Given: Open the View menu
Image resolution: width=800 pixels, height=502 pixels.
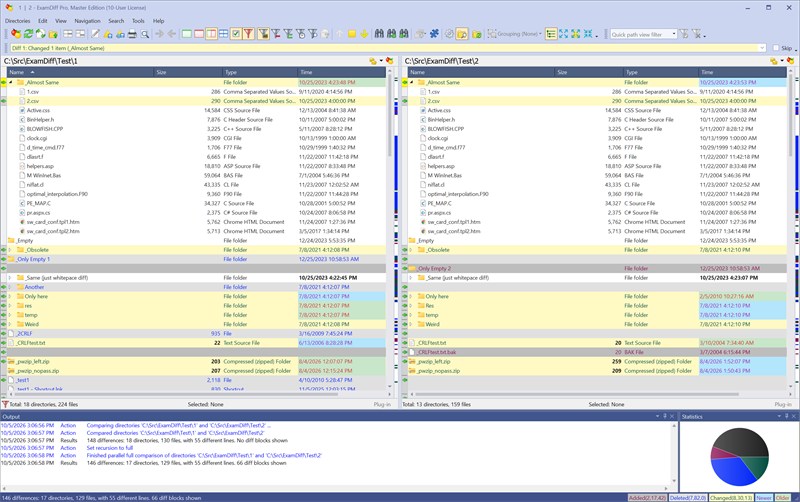Looking at the screenshot, I should (x=61, y=21).
